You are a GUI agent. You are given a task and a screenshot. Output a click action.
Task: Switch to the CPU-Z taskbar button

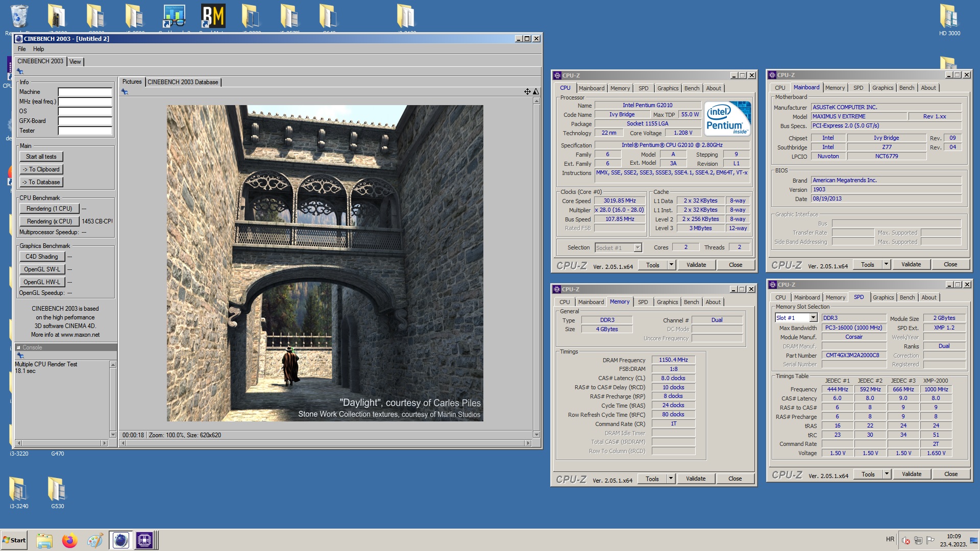(x=144, y=540)
